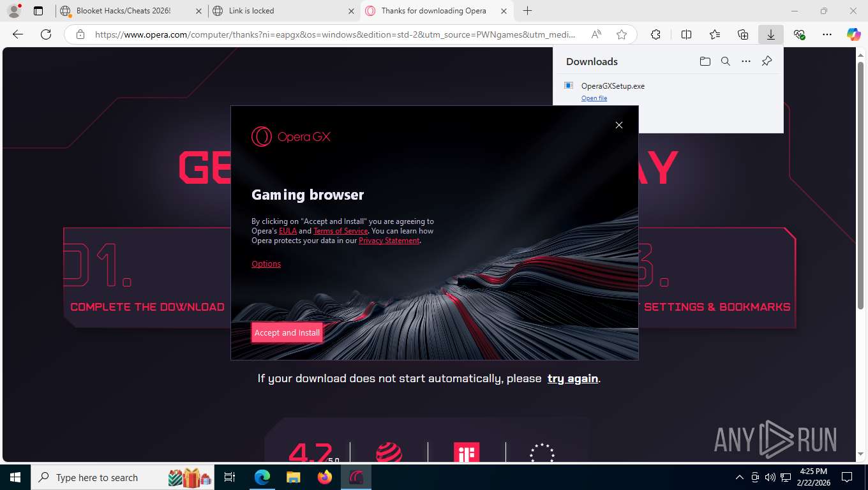The image size is (868, 490).
Task: Open the Privacy Statement link
Action: [389, 241]
